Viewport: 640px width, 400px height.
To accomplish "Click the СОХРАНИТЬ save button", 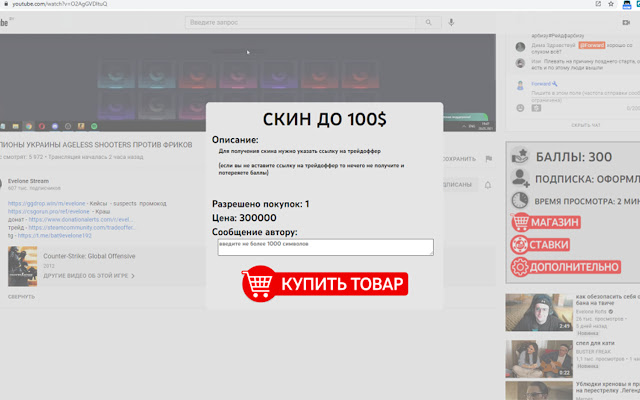I will 459,159.
